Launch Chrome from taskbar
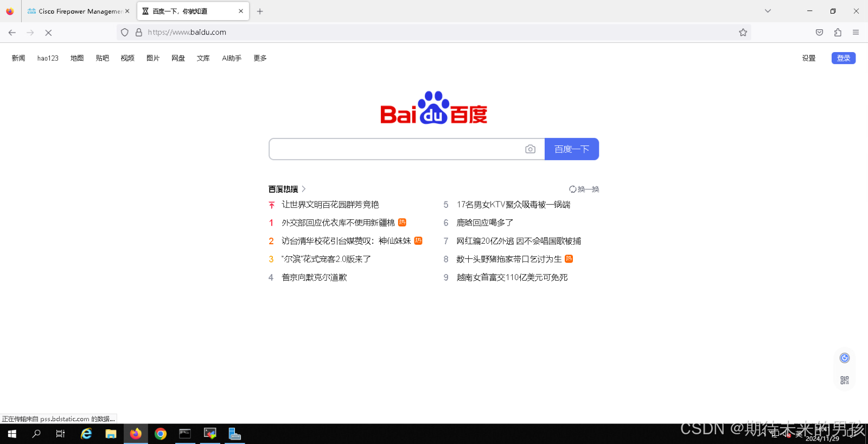This screenshot has height=444, width=868. pyautogui.click(x=161, y=434)
